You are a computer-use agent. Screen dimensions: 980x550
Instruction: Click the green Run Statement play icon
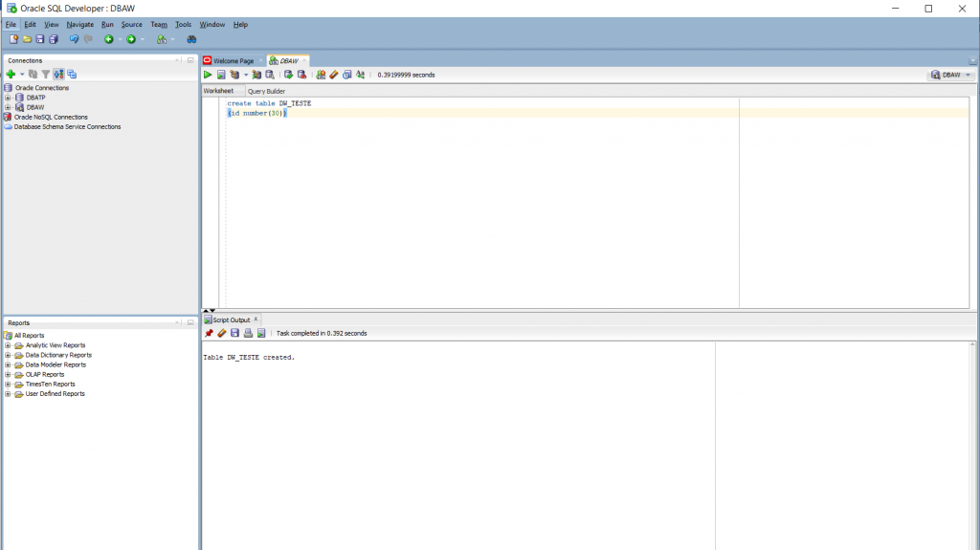pyautogui.click(x=208, y=75)
